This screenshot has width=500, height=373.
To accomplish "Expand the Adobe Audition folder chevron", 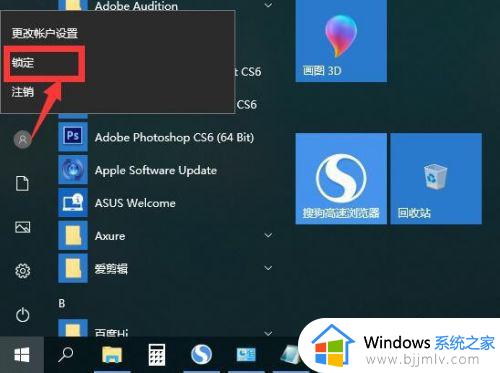I will pyautogui.click(x=268, y=5).
